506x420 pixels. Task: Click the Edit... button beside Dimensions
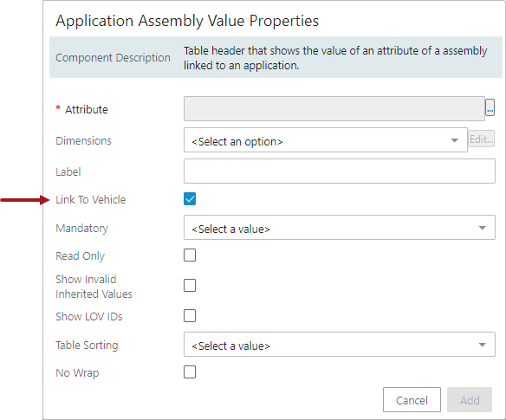(481, 139)
